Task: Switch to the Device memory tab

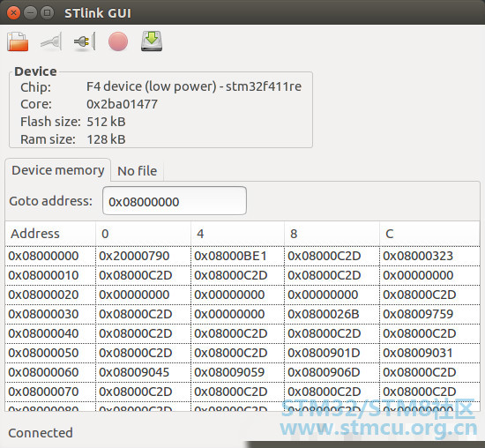Action: click(58, 170)
